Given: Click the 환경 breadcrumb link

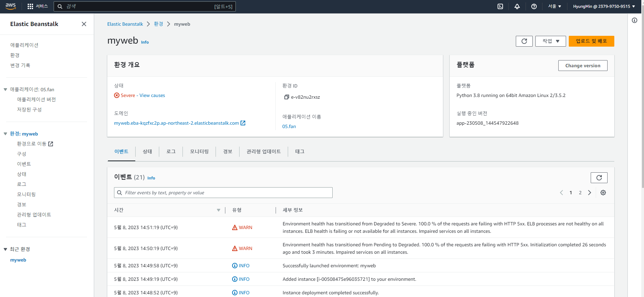Looking at the screenshot, I should (159, 24).
